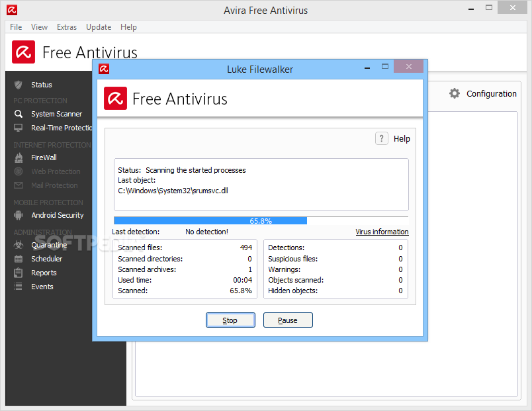This screenshot has width=532, height=411.
Task: Select Reports in sidebar
Action: click(x=44, y=273)
